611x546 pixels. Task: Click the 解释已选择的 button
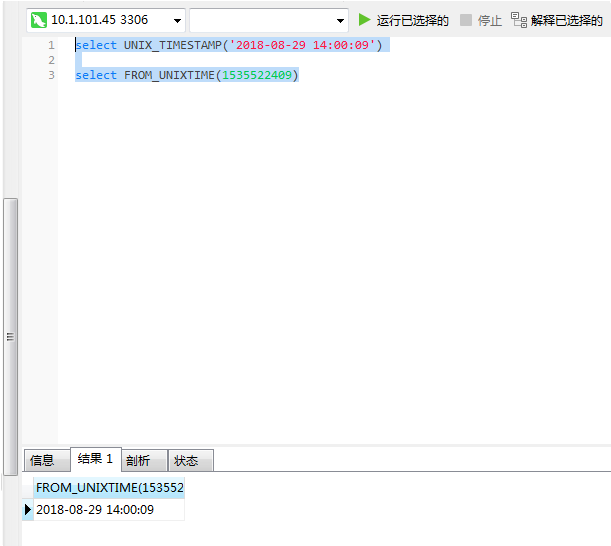(557, 20)
